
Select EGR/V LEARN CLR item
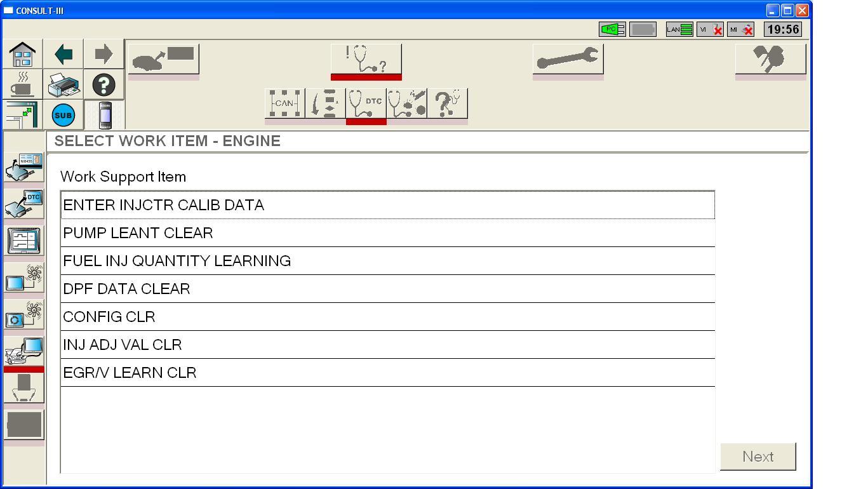click(x=387, y=373)
